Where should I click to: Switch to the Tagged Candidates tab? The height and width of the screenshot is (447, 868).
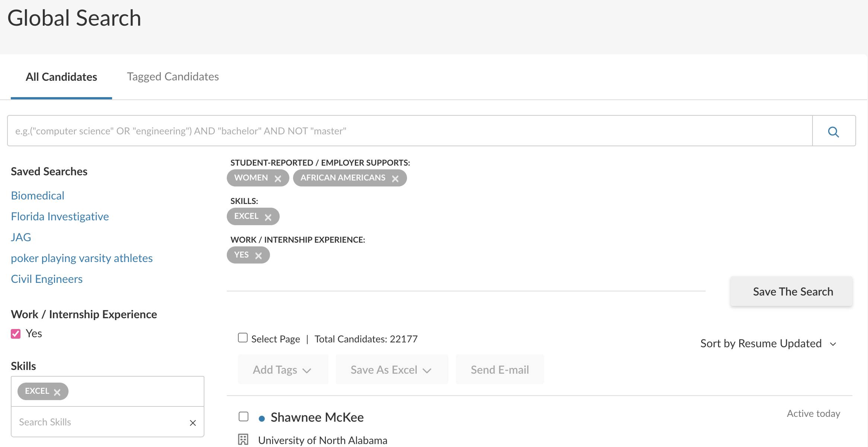coord(173,77)
